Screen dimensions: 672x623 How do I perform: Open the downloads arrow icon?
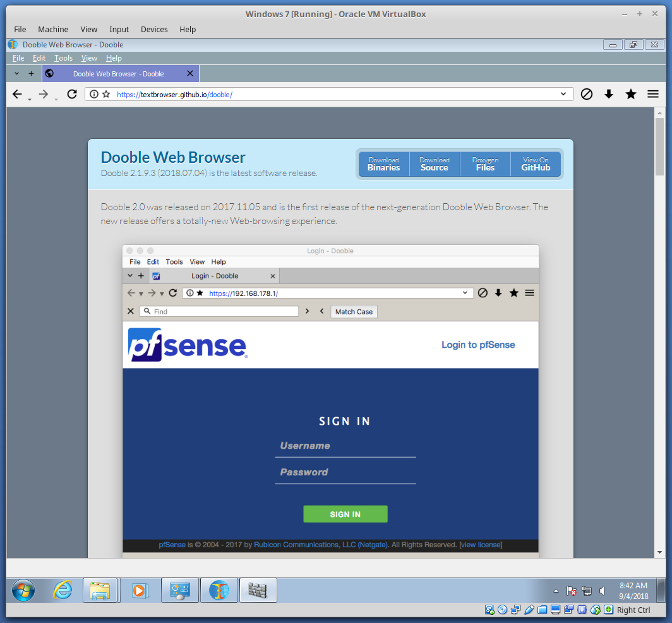(x=609, y=94)
